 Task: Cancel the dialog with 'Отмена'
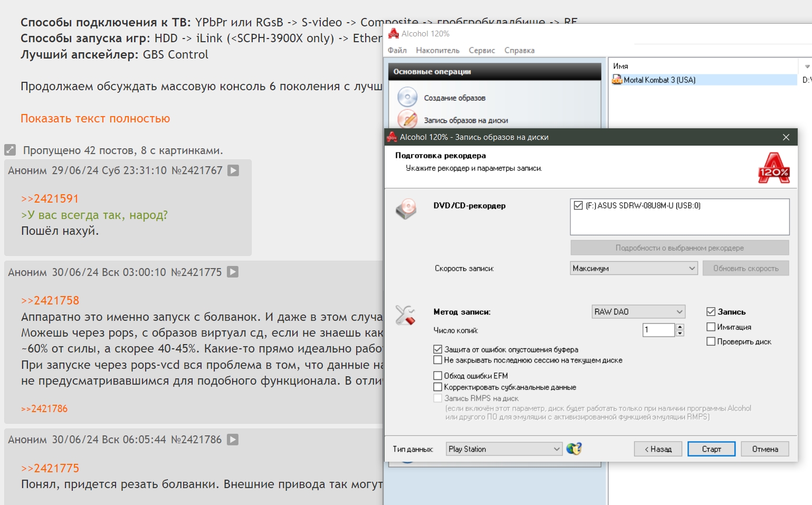click(765, 449)
